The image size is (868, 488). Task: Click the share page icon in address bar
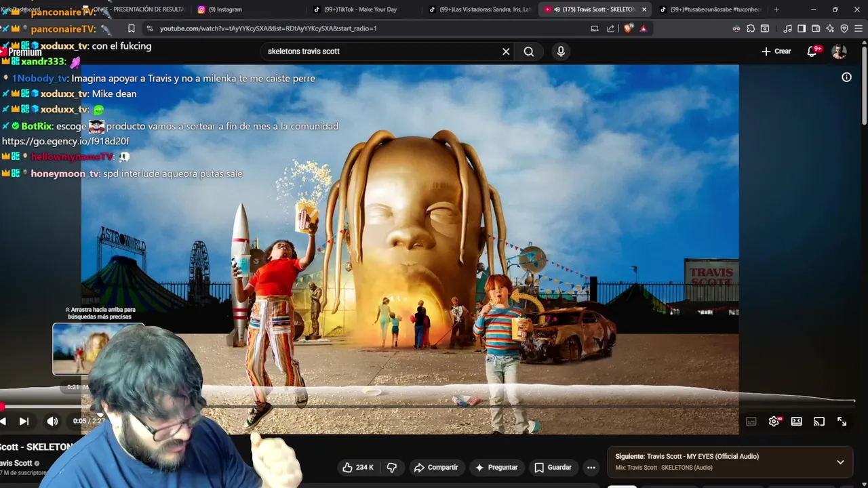pos(610,28)
